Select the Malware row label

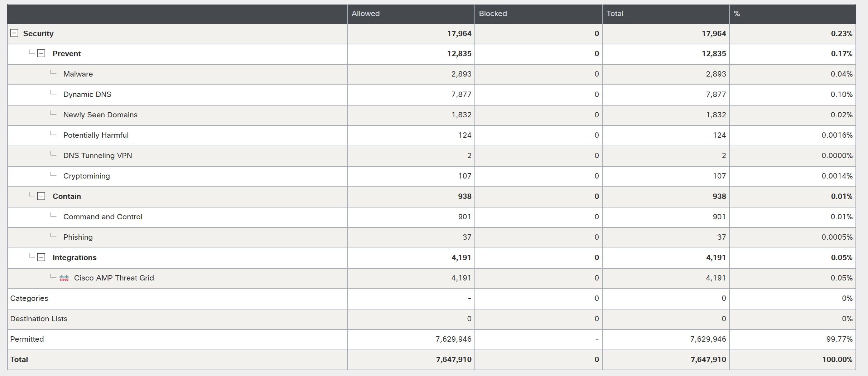pyautogui.click(x=78, y=74)
